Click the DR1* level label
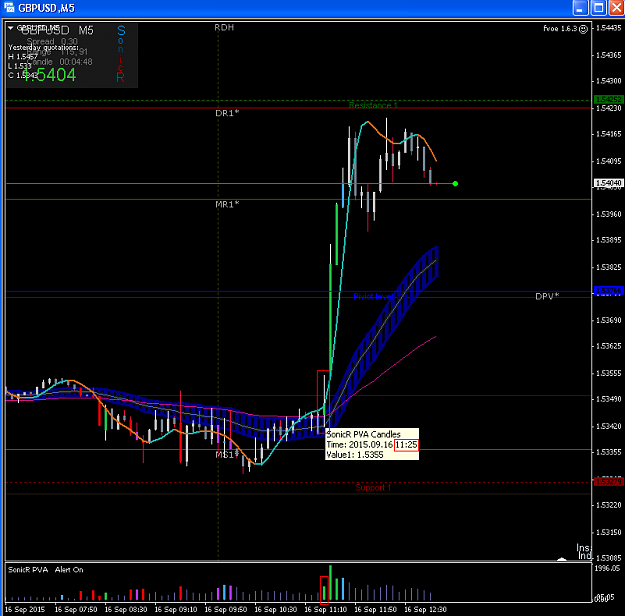The width and height of the screenshot is (625, 616). [227, 113]
